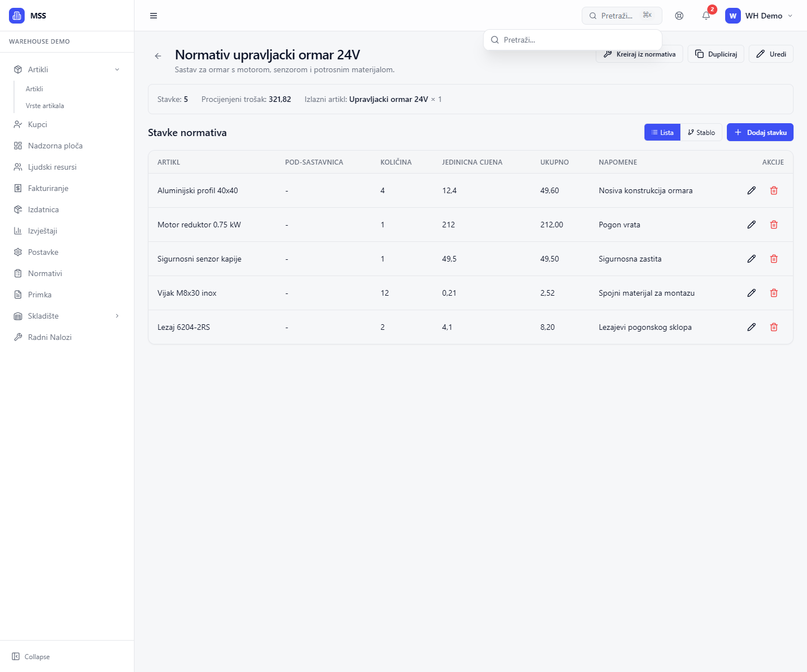Delete the Motor reduktor 0.75 kW item
807x672 pixels.
click(774, 225)
